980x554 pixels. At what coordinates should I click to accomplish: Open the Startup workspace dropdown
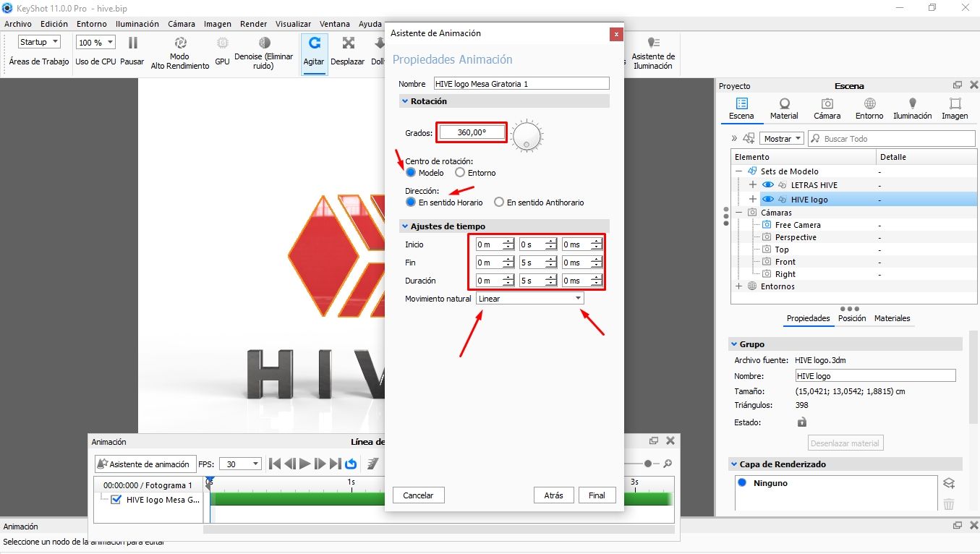[x=40, y=42]
